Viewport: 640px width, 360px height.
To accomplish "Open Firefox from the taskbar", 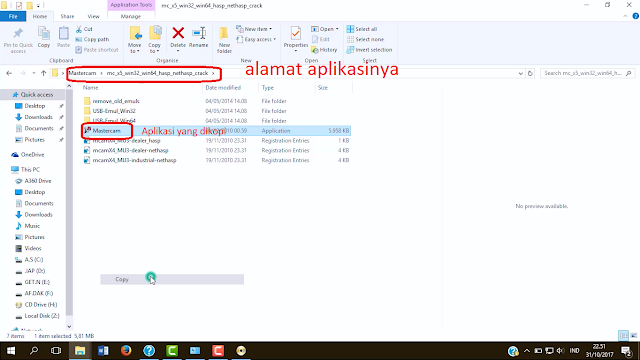I will [126, 351].
